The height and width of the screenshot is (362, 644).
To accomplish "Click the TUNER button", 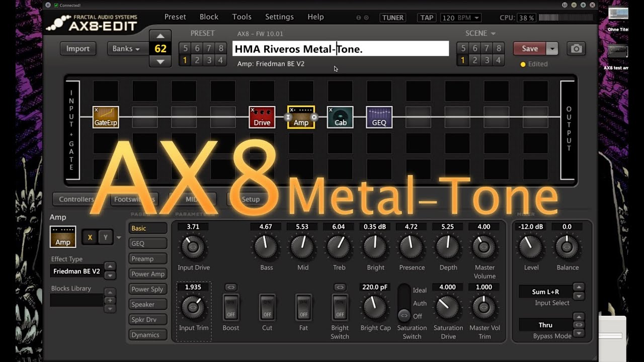I will pyautogui.click(x=393, y=18).
